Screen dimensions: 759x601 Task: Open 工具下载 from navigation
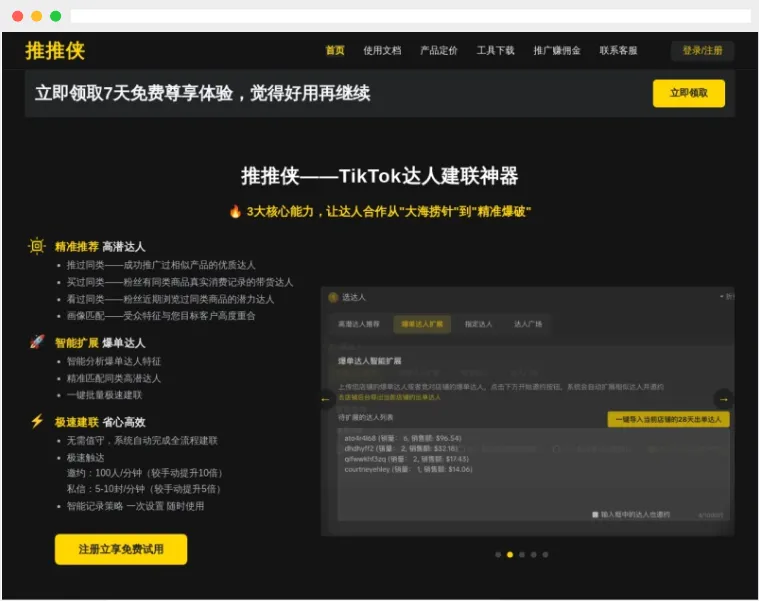(496, 50)
